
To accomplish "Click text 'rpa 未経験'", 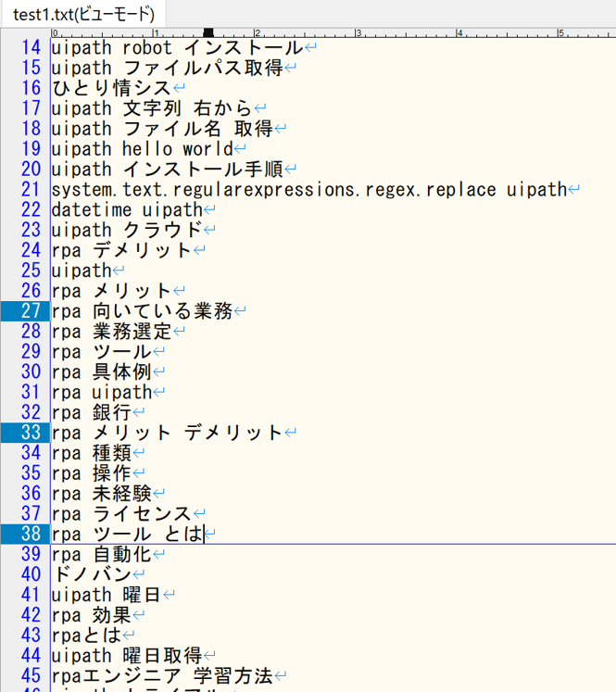I will pyautogui.click(x=102, y=493).
